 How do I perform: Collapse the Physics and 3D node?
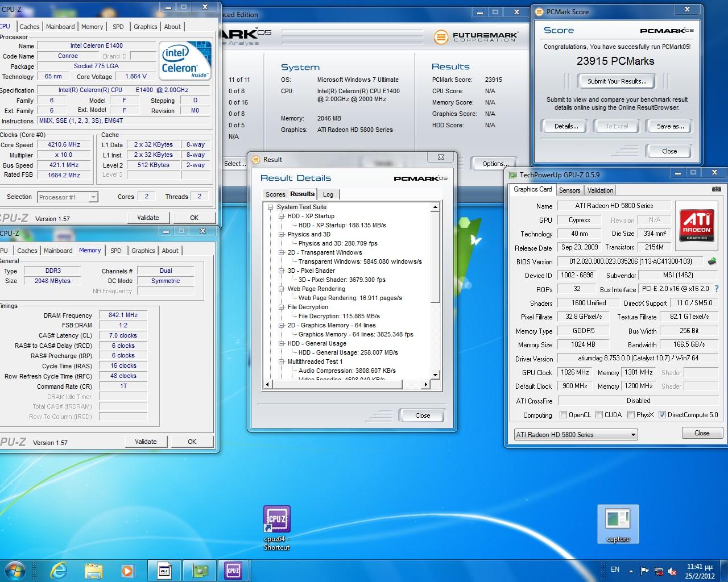(x=282, y=235)
